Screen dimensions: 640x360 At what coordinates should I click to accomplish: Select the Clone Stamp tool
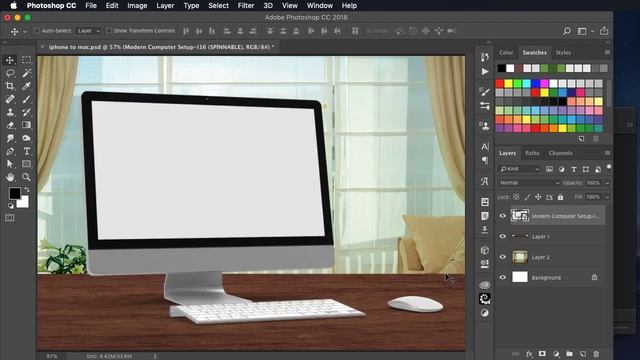tap(10, 112)
